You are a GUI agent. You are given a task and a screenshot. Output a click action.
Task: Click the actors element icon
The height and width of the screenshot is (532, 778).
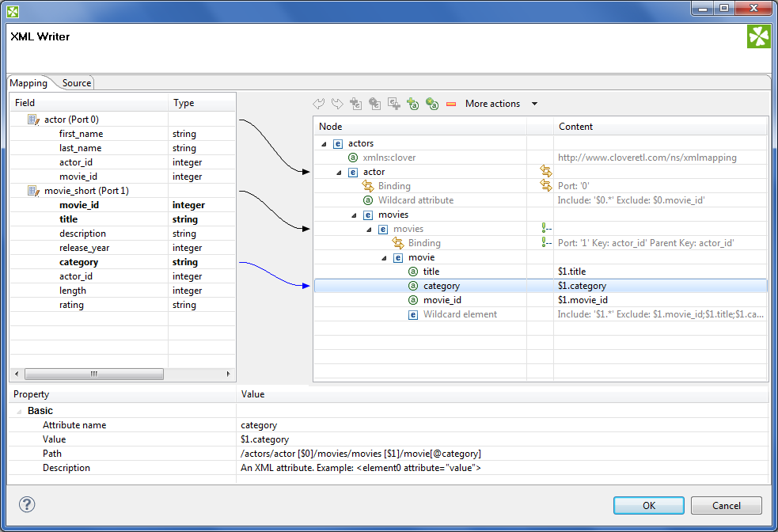(x=338, y=144)
